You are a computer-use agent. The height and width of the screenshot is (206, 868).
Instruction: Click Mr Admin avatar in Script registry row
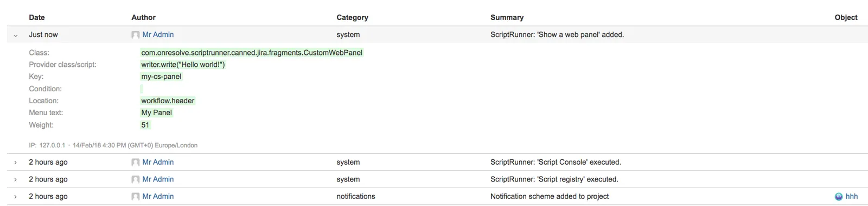(136, 179)
